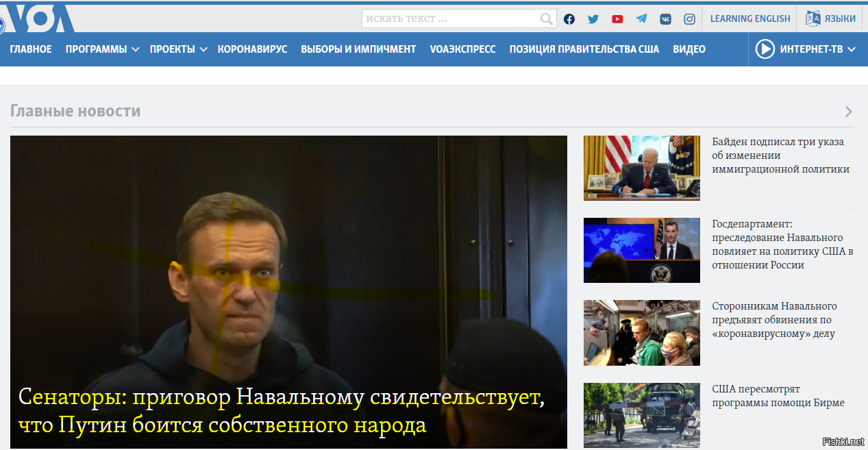Open the VOA Instagram page icon
868x450 pixels.
[690, 19]
